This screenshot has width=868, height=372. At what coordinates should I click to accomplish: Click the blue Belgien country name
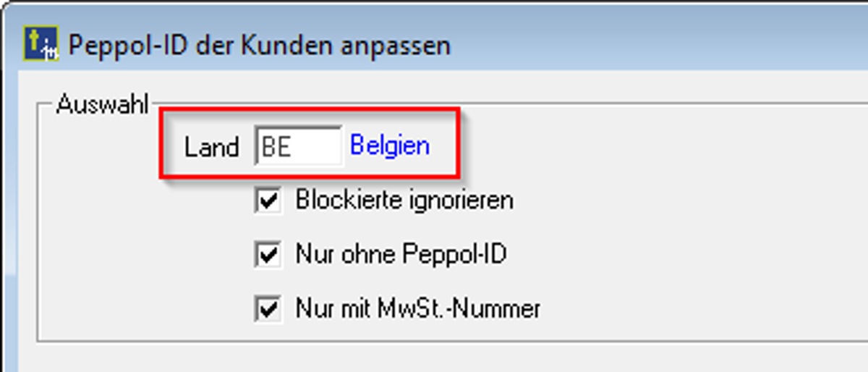[390, 145]
